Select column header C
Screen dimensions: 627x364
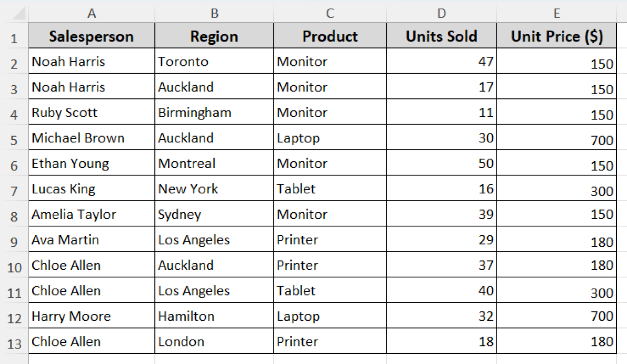pyautogui.click(x=329, y=13)
